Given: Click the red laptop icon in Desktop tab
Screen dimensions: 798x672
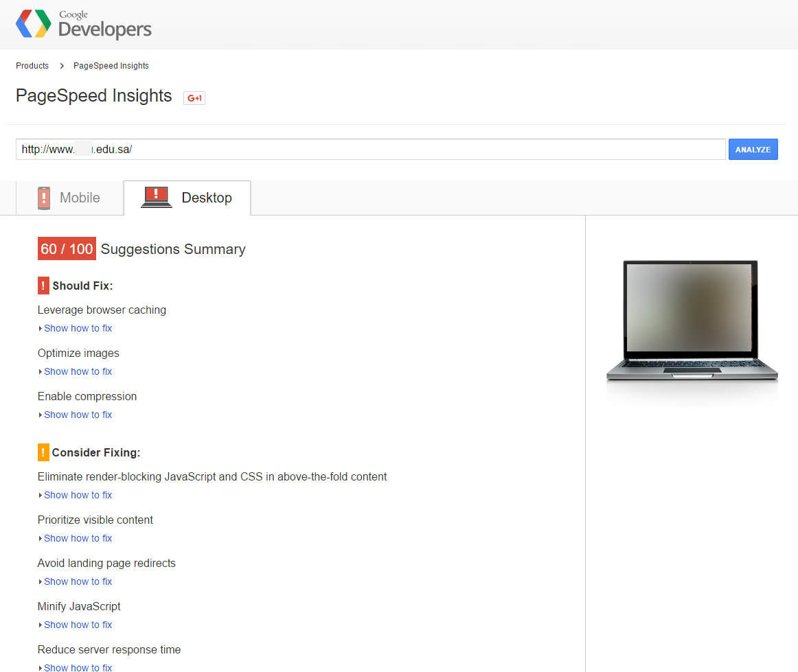Looking at the screenshot, I should click(x=156, y=198).
